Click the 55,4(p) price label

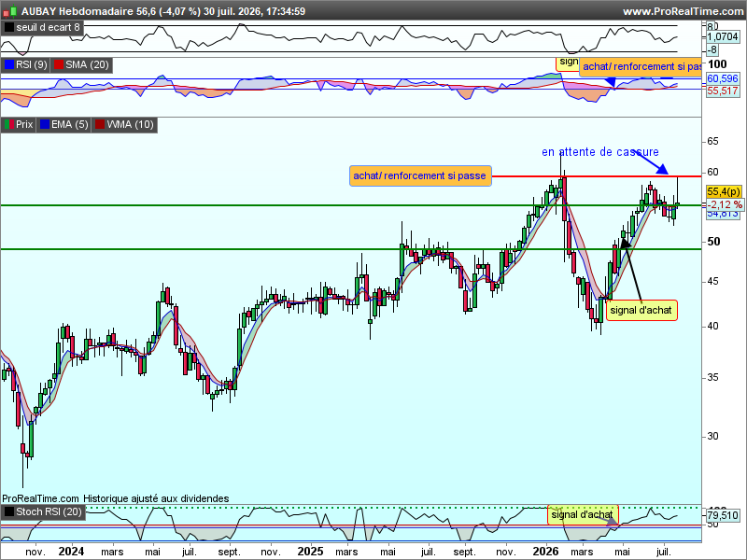[x=724, y=191]
